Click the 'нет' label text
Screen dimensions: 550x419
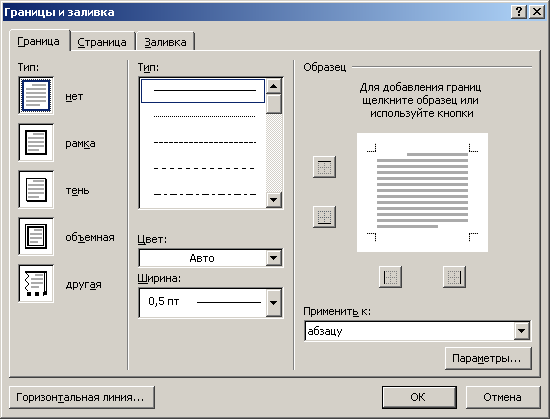pyautogui.click(x=74, y=96)
